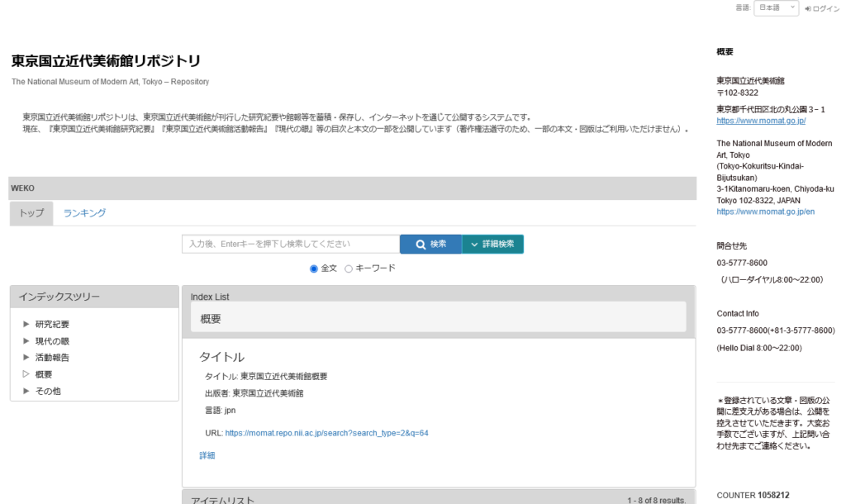Switch to the トップ tab

31,213
